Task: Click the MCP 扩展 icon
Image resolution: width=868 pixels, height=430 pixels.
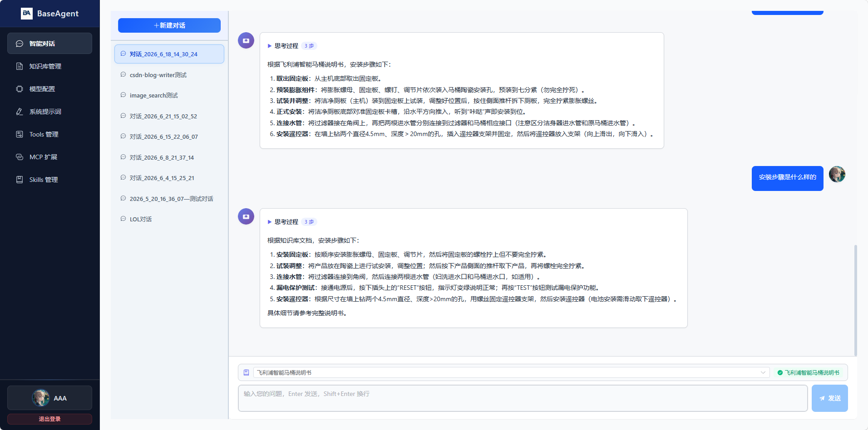Action: click(20, 157)
